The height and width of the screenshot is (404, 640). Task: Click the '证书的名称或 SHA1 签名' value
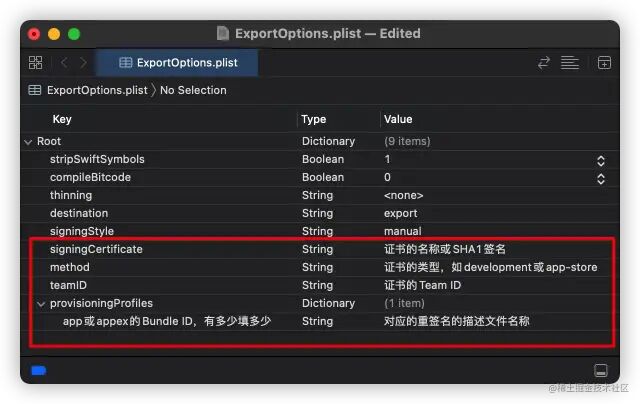click(x=445, y=249)
